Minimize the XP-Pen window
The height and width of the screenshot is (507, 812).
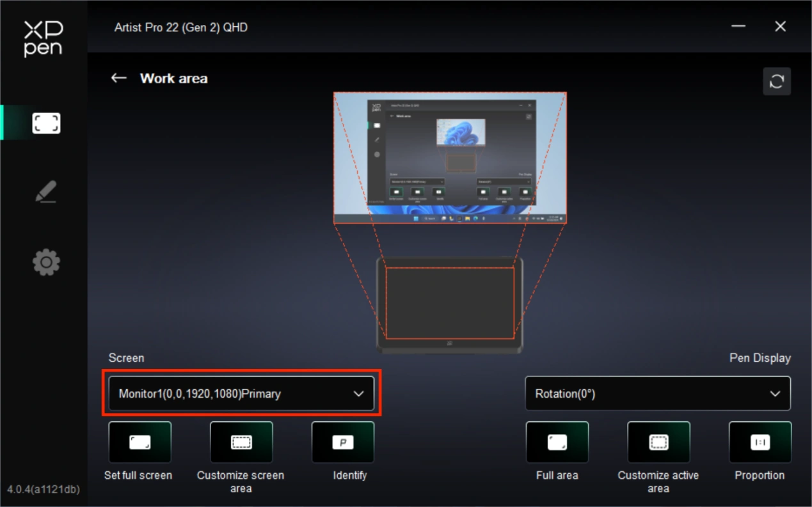[x=738, y=27]
